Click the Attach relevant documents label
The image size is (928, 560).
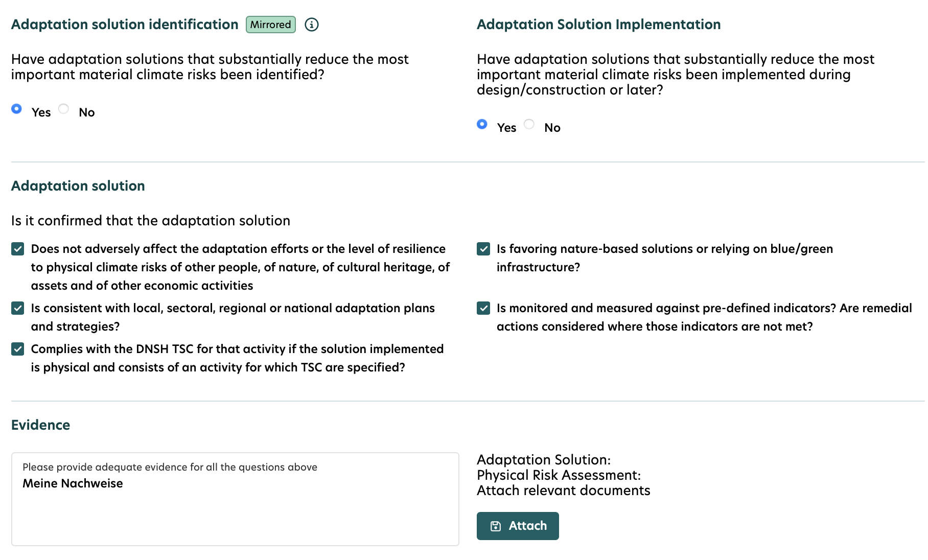pyautogui.click(x=563, y=490)
